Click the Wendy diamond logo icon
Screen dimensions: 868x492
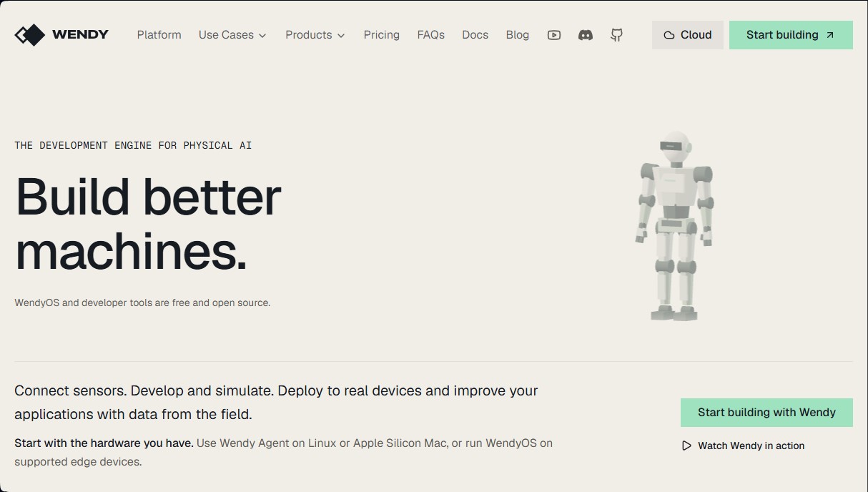pos(30,34)
